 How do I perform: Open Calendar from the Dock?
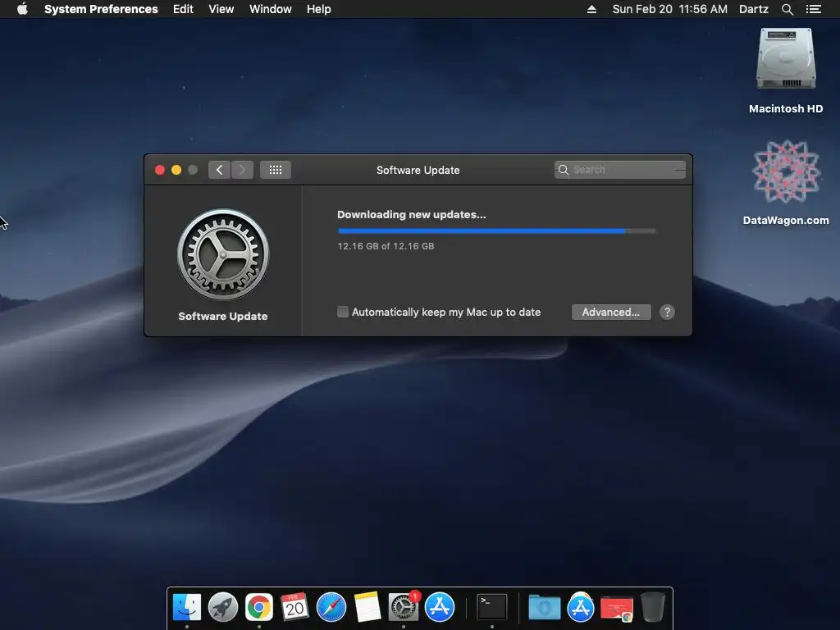pos(294,607)
